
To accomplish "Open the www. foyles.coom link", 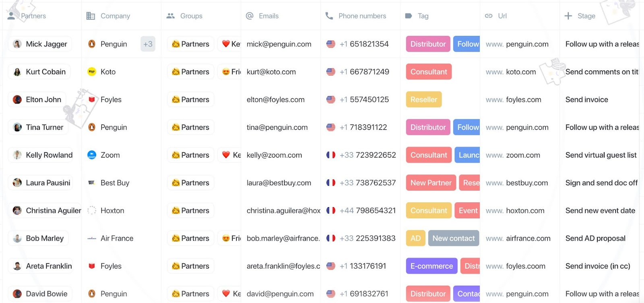I will pyautogui.click(x=516, y=266).
